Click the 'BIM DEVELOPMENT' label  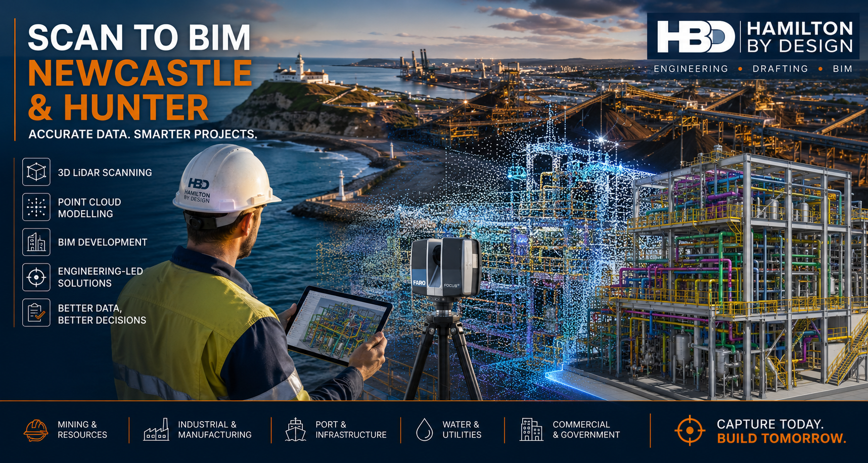pos(103,242)
